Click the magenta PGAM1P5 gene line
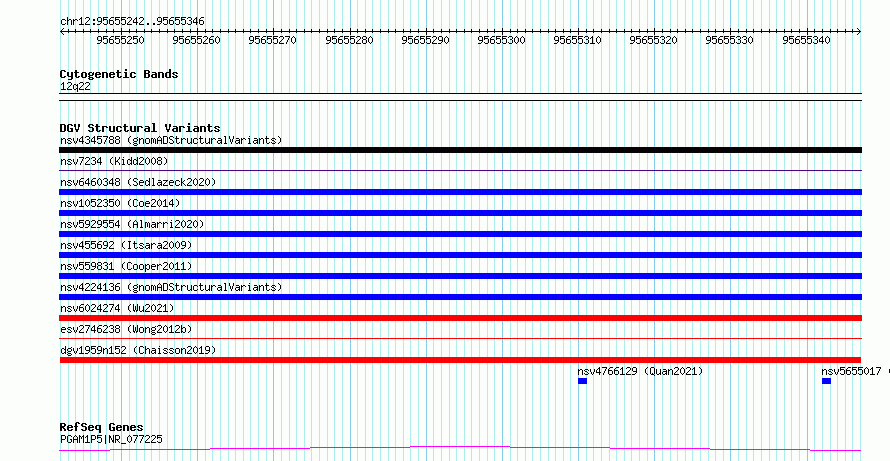 coord(460,449)
